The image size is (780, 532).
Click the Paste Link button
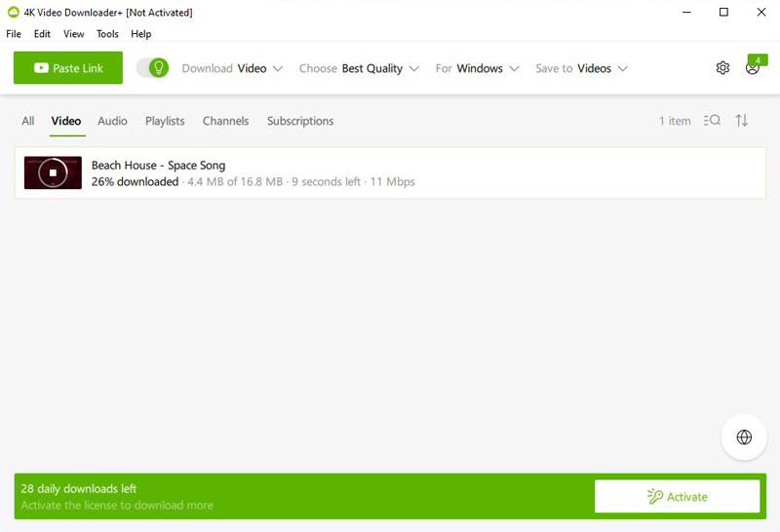68,67
